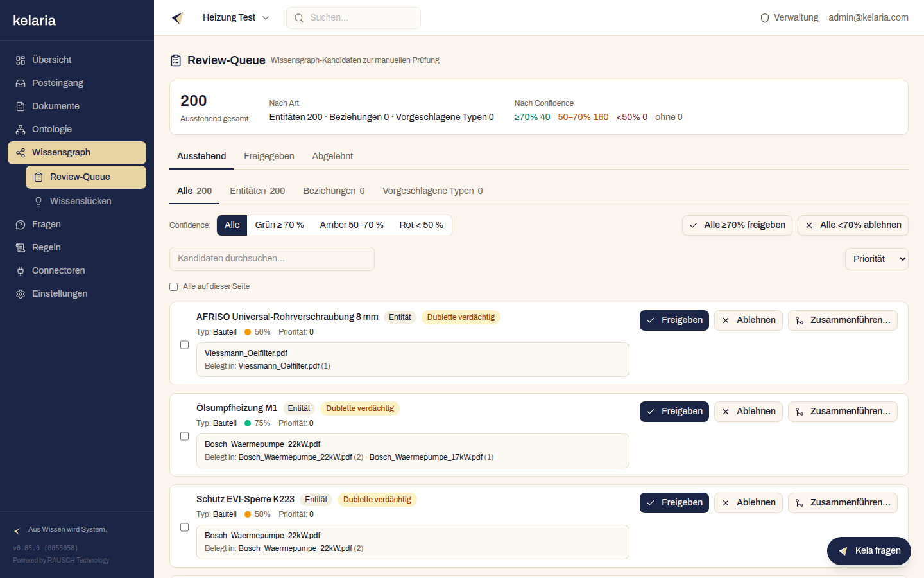The image size is (924, 578).
Task: Click the Fragen question-mark icon
Action: point(21,225)
